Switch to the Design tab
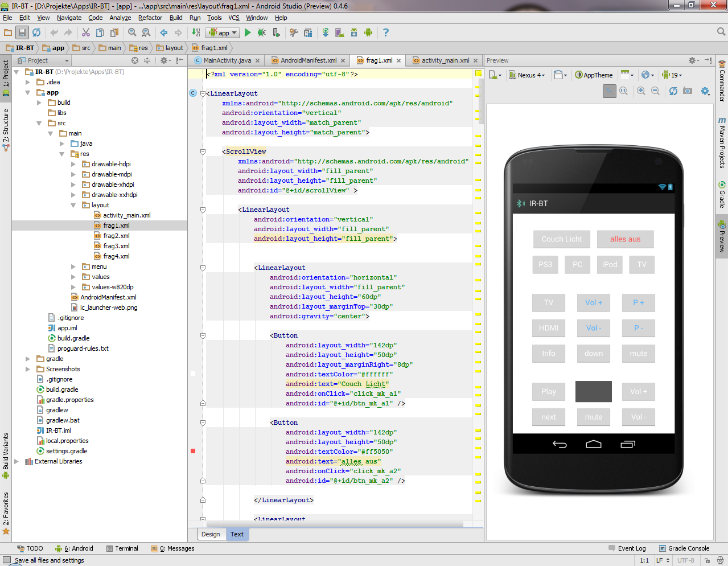 coord(211,534)
